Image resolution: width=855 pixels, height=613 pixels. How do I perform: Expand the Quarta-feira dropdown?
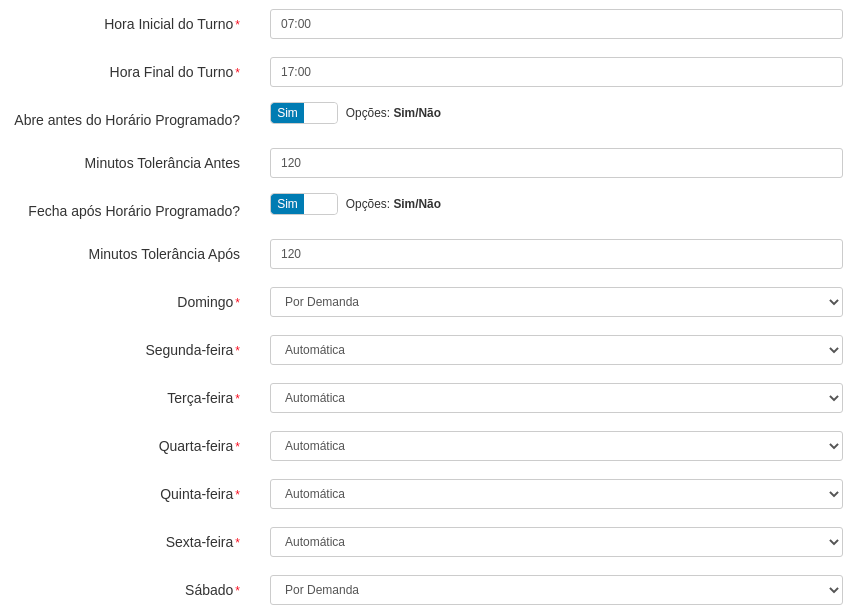[556, 446]
